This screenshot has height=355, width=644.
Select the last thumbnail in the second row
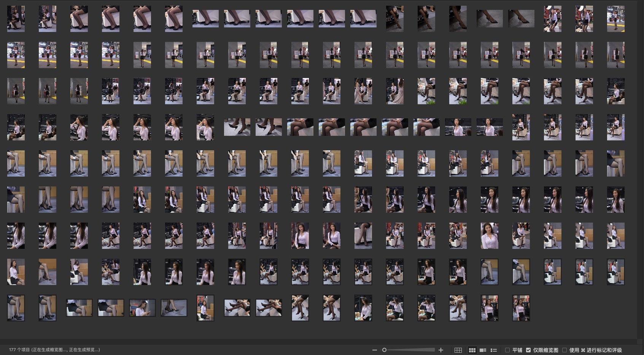coord(615,55)
